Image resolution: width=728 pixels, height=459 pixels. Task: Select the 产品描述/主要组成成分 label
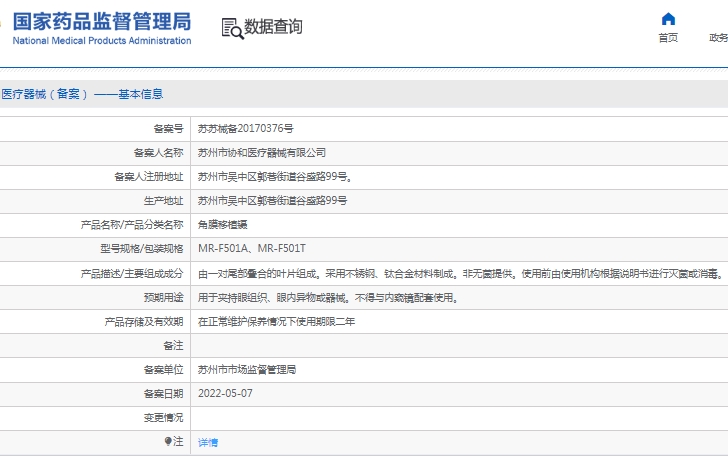(x=132, y=274)
